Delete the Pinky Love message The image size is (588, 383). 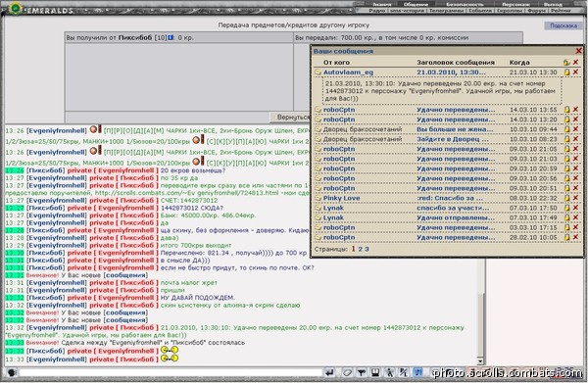click(575, 198)
